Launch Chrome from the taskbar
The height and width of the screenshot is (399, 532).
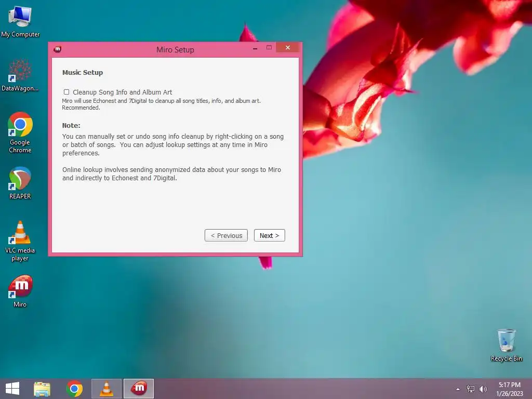[x=74, y=389]
